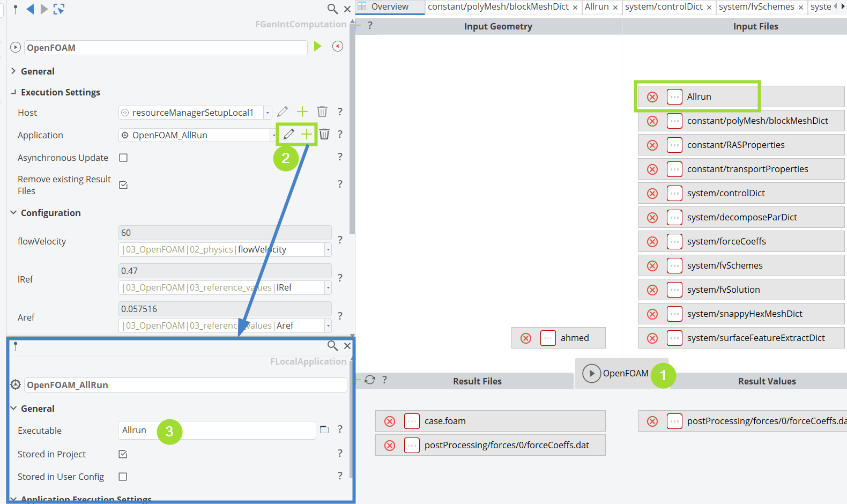Screen dimensions: 847x504
Task: Show help for the Result Files section
Action: (384, 380)
